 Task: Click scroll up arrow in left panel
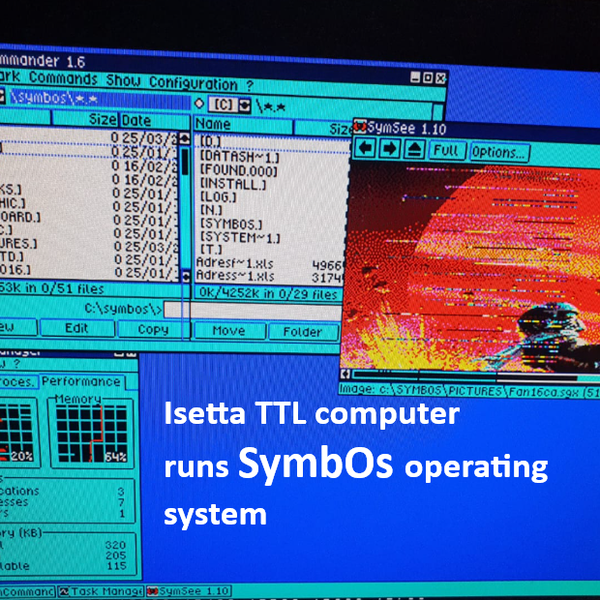[184, 139]
